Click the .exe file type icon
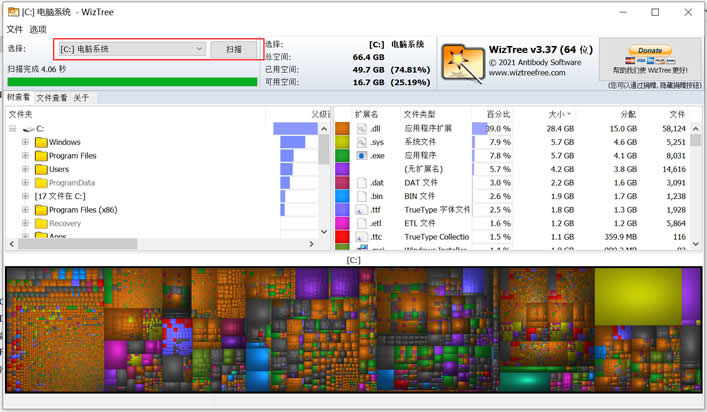The height and width of the screenshot is (412, 707). [x=362, y=156]
